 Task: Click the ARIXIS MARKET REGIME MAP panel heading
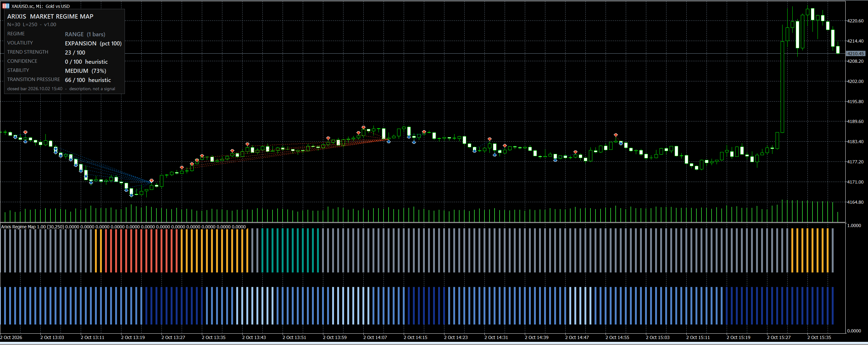tap(50, 16)
